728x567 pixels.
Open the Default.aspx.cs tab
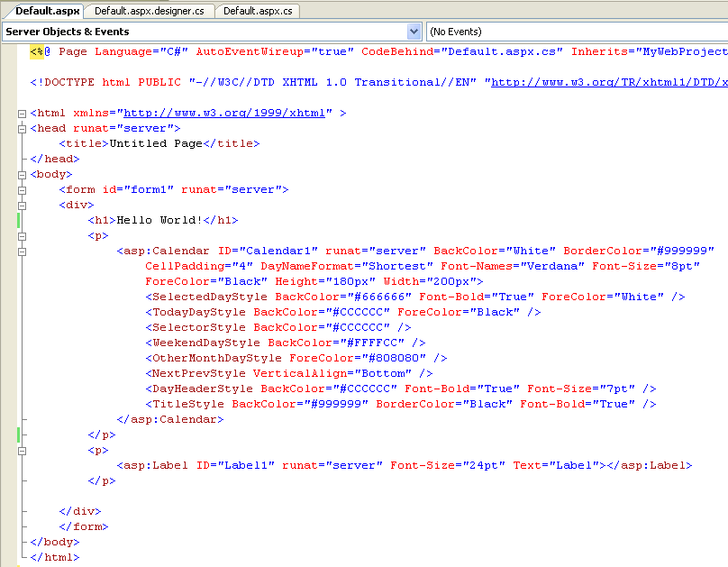click(x=257, y=11)
